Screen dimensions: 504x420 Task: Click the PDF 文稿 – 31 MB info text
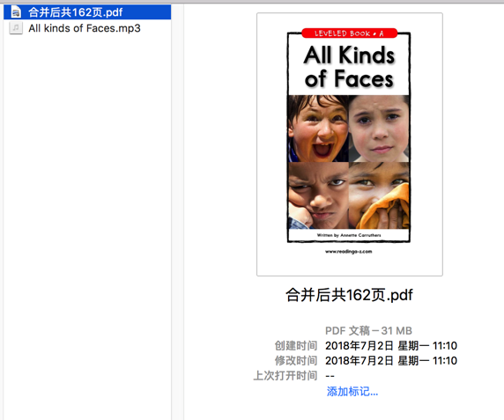[368, 331]
